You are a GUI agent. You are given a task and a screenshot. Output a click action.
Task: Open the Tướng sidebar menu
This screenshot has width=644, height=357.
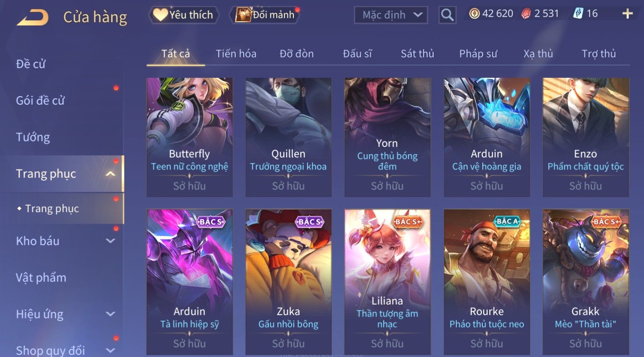tap(33, 137)
